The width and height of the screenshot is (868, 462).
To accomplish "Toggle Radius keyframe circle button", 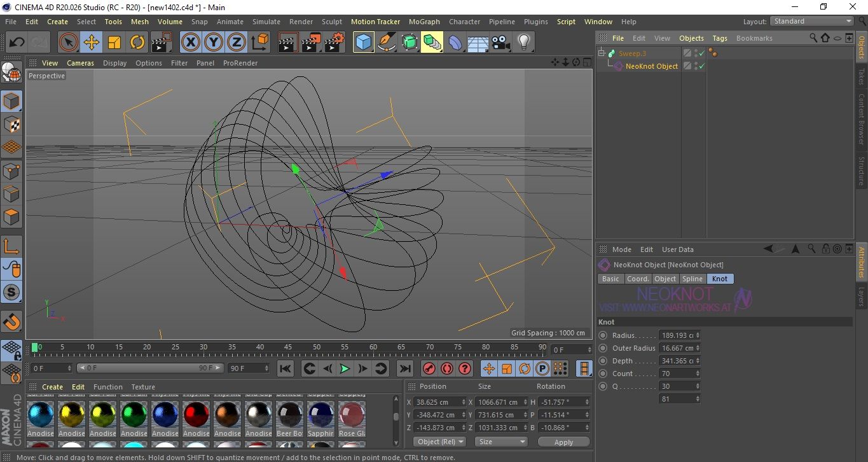I will coord(603,335).
